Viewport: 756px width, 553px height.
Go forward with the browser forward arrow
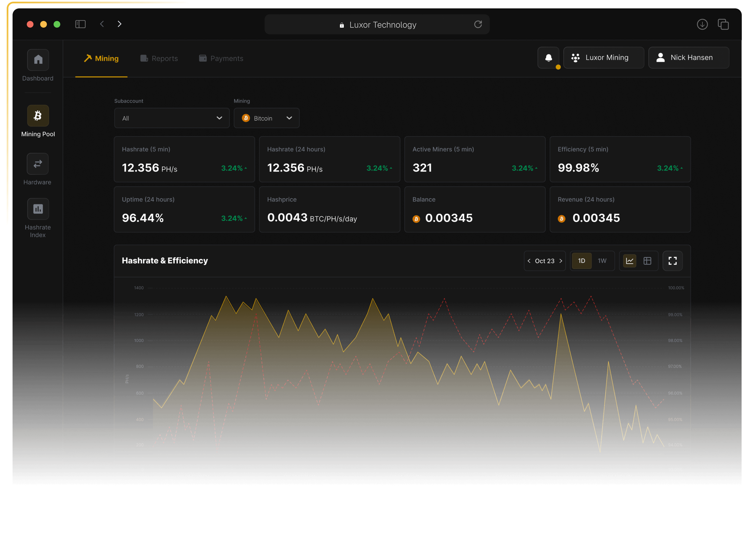119,24
